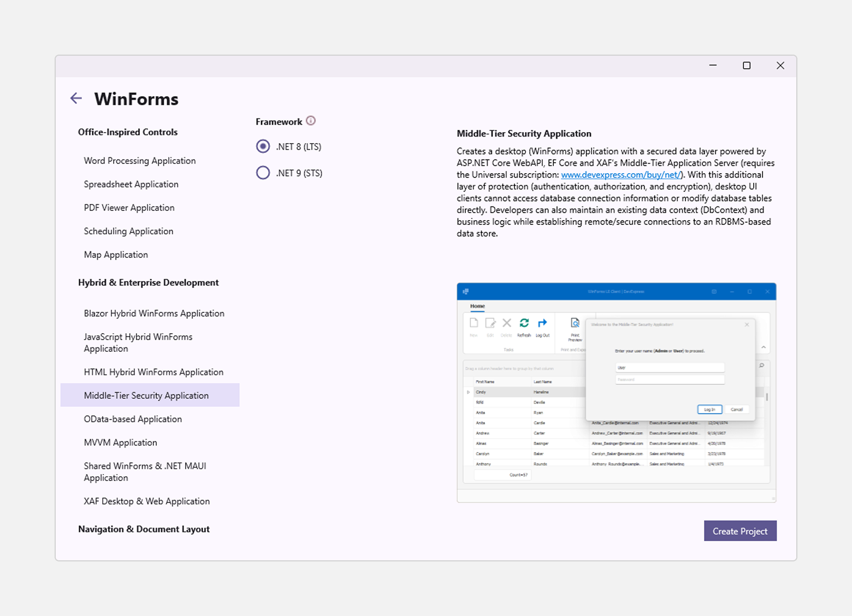The image size is (852, 616).
Task: Expand the row for Cindy Haneline
Action: (468, 392)
